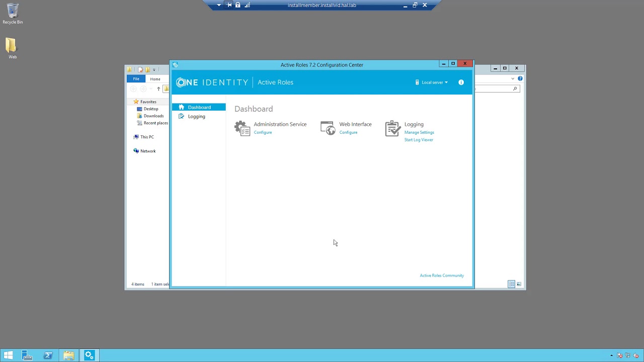Select This PC in Explorer tree
Screen dimensions: 644x362
147,137
